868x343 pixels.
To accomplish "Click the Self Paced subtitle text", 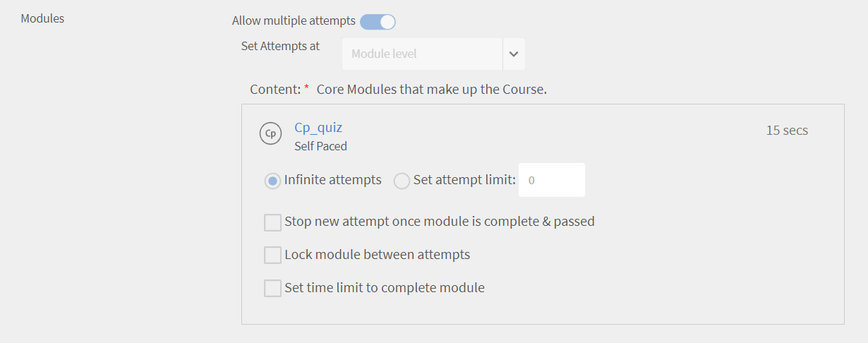I will 320,146.
